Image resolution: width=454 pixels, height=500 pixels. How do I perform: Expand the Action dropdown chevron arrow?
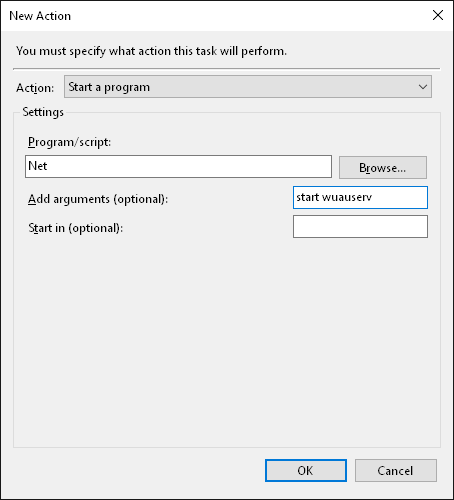[x=423, y=87]
